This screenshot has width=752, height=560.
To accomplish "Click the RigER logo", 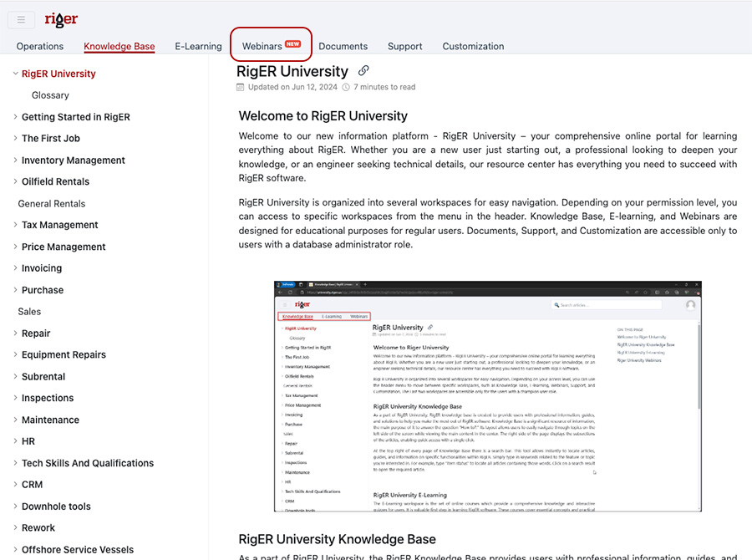I will pyautogui.click(x=61, y=20).
